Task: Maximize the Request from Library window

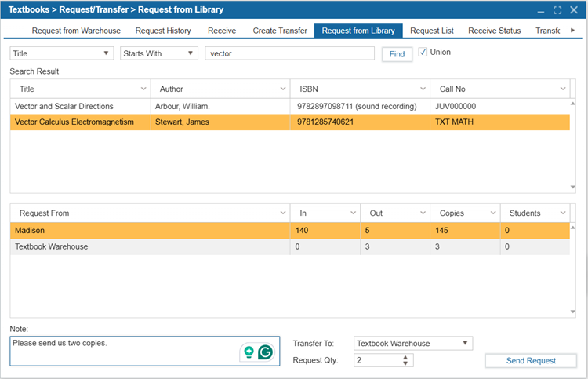Action: pyautogui.click(x=557, y=10)
